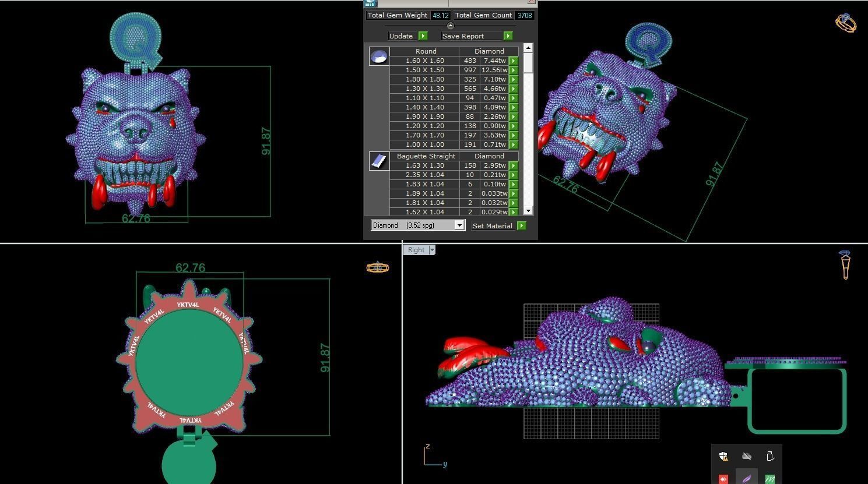Collapse the gem totals panel with round arrow
Viewport: 868px width, 484px height.
pos(450,26)
